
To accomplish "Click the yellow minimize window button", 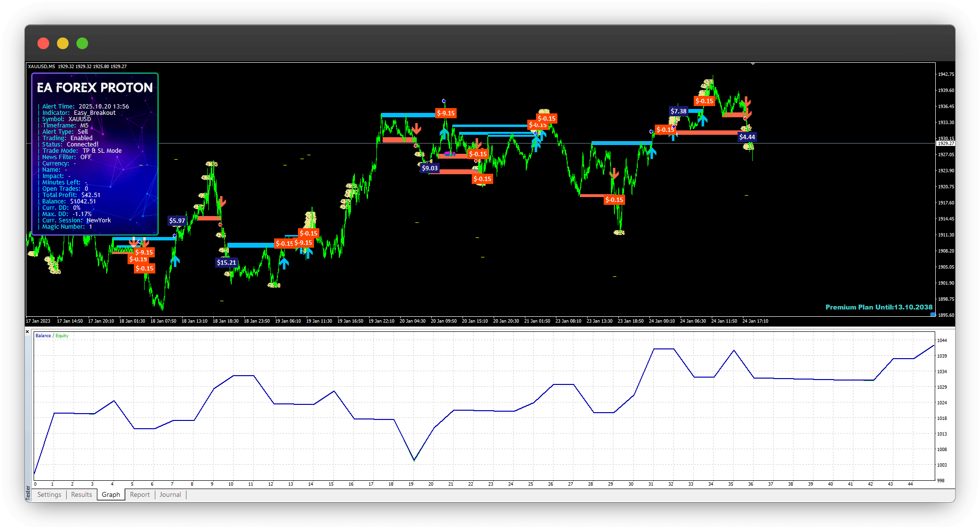I will (x=63, y=43).
